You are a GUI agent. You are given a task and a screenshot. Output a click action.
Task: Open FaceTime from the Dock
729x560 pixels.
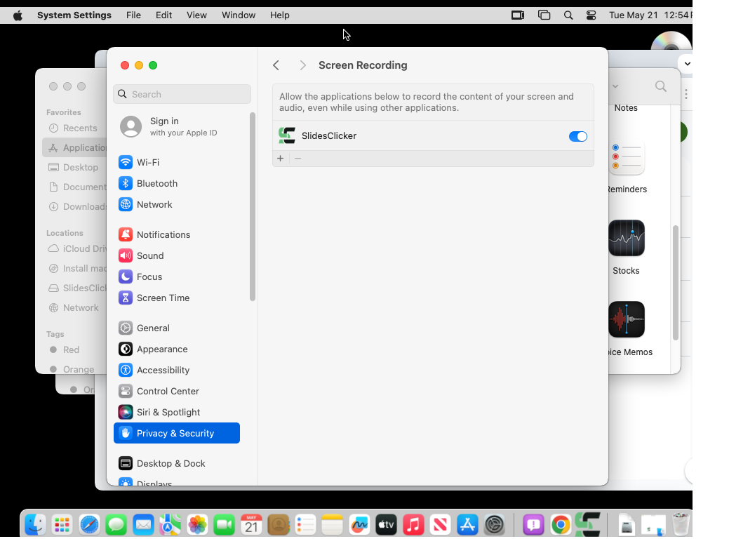(x=224, y=525)
